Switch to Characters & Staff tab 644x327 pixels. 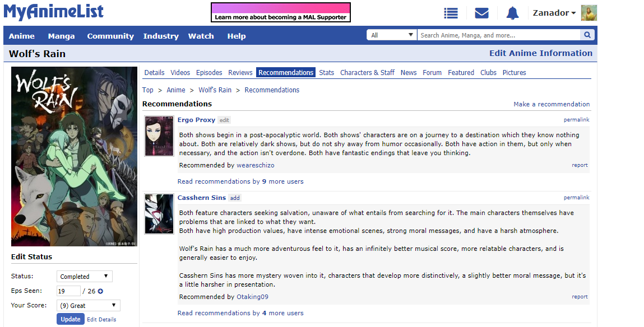(367, 73)
